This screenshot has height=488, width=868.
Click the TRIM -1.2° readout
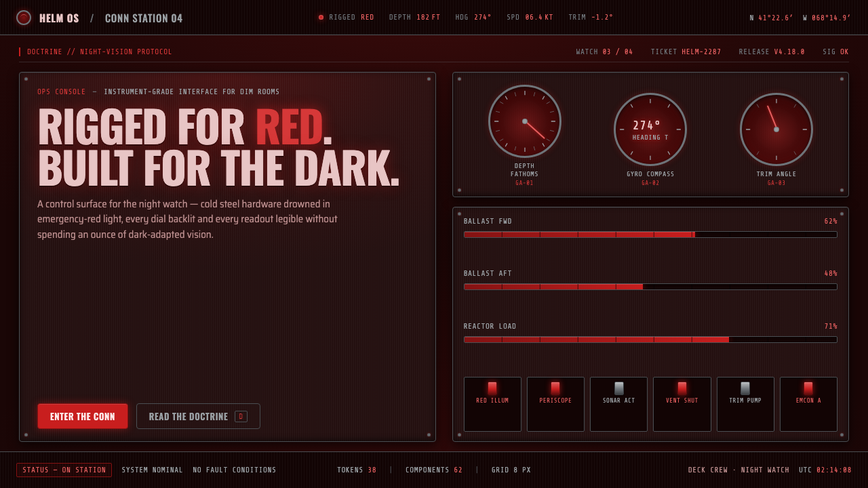(591, 18)
